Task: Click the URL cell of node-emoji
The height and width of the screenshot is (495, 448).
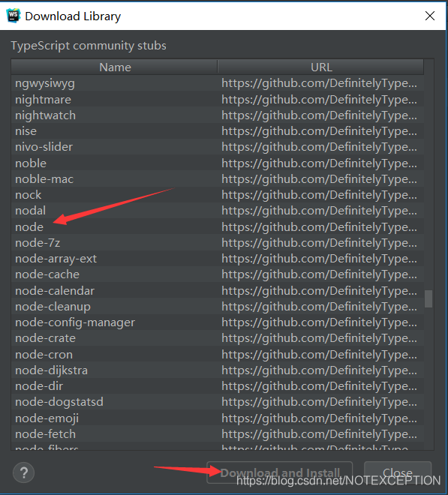Action: tap(319, 418)
